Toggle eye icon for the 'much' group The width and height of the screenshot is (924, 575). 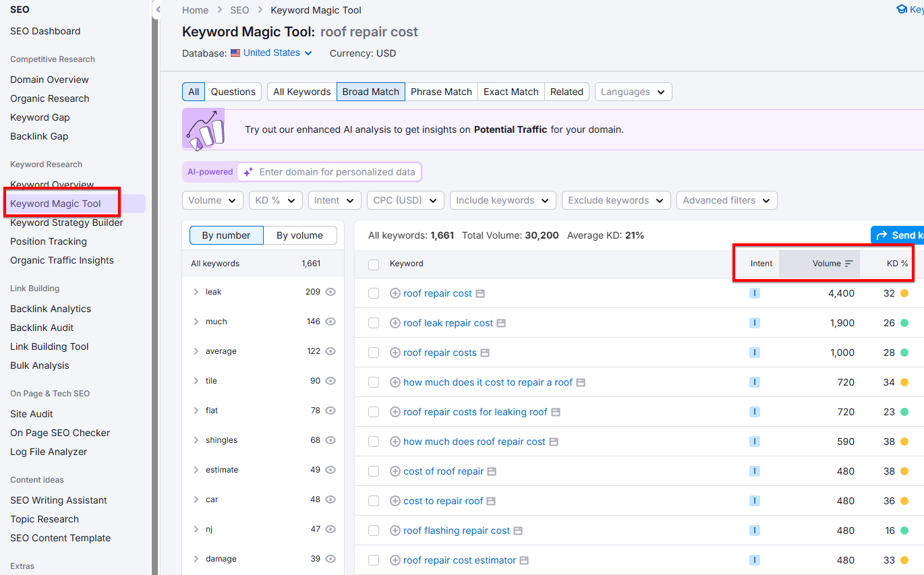(x=330, y=322)
